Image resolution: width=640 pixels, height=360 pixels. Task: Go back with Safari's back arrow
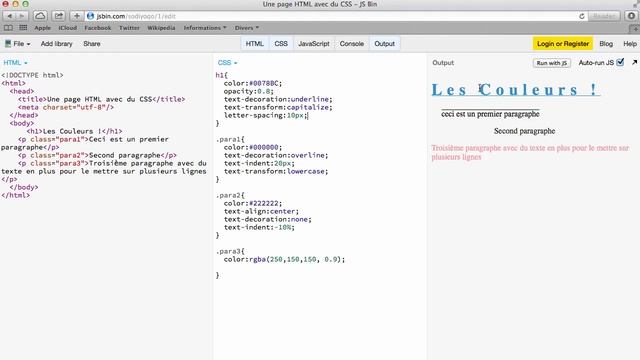(9, 16)
